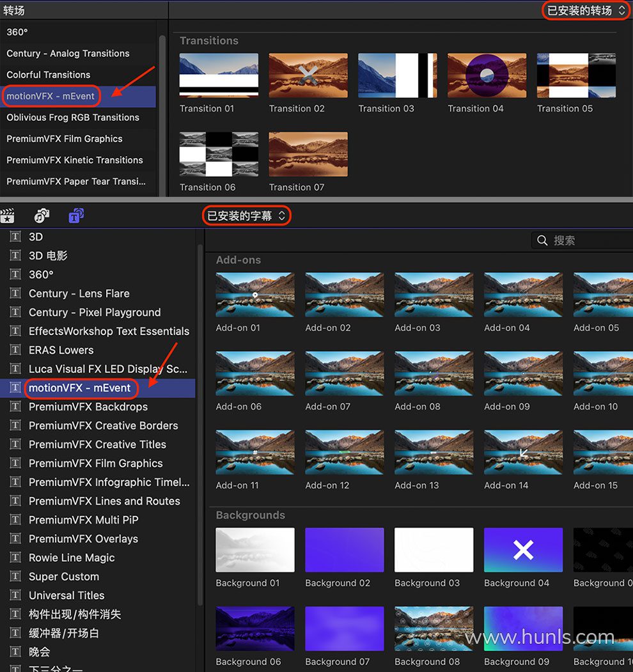The width and height of the screenshot is (633, 672).
Task: Select Transition 06 checkered thumbnail
Action: click(x=219, y=154)
